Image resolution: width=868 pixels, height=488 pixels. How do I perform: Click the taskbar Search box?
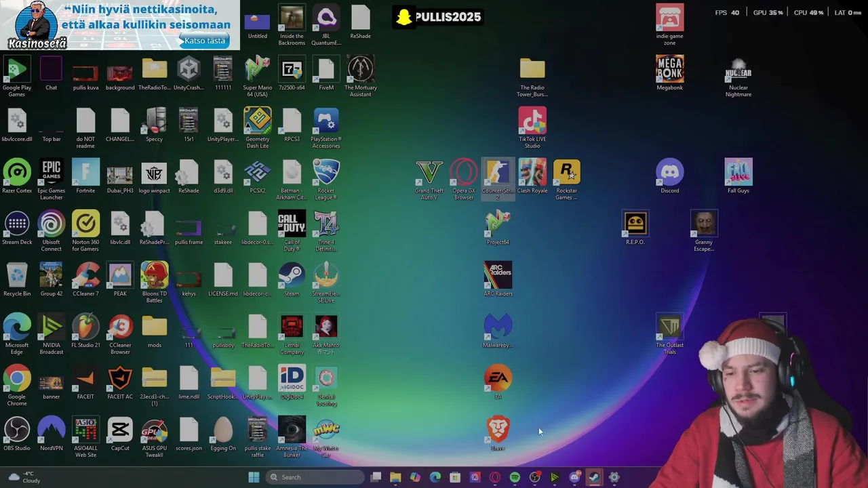point(315,477)
